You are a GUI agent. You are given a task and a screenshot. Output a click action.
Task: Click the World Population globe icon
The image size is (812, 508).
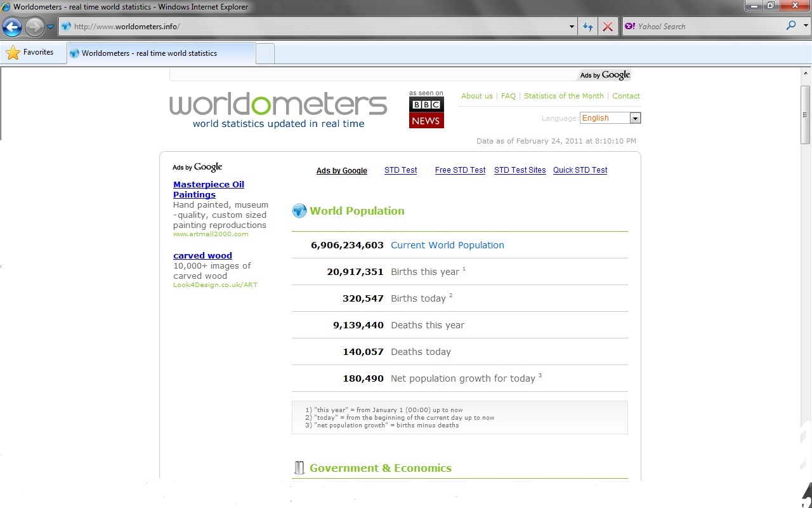(x=299, y=211)
